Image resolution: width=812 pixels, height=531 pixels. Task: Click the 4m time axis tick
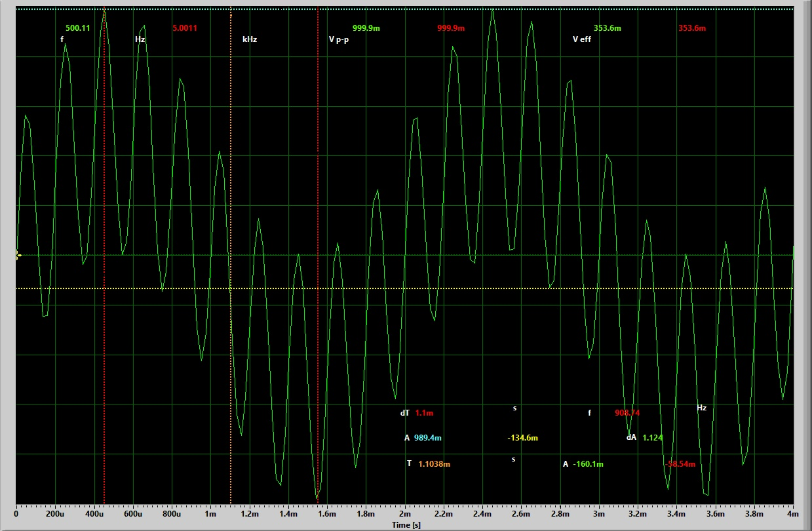pyautogui.click(x=792, y=515)
